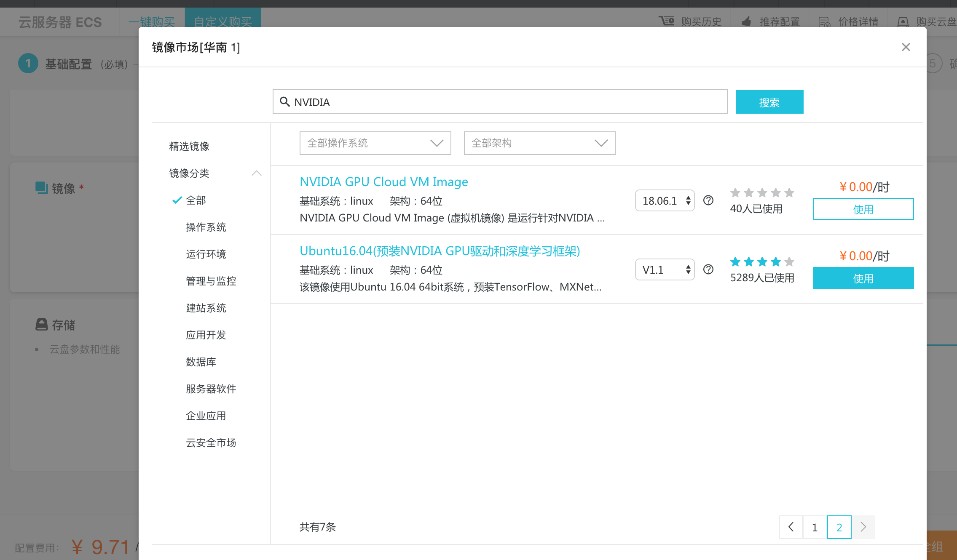The image size is (957, 560).
Task: Select the 应用开发 category
Action: click(x=206, y=335)
